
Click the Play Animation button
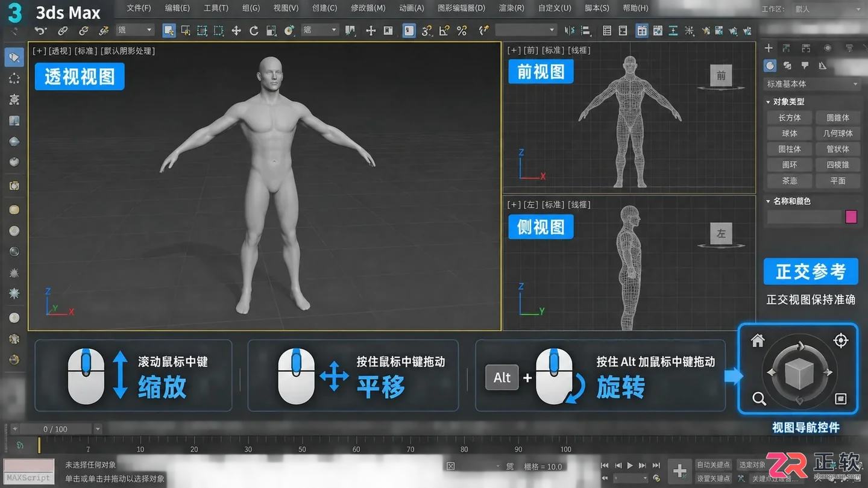click(630, 465)
